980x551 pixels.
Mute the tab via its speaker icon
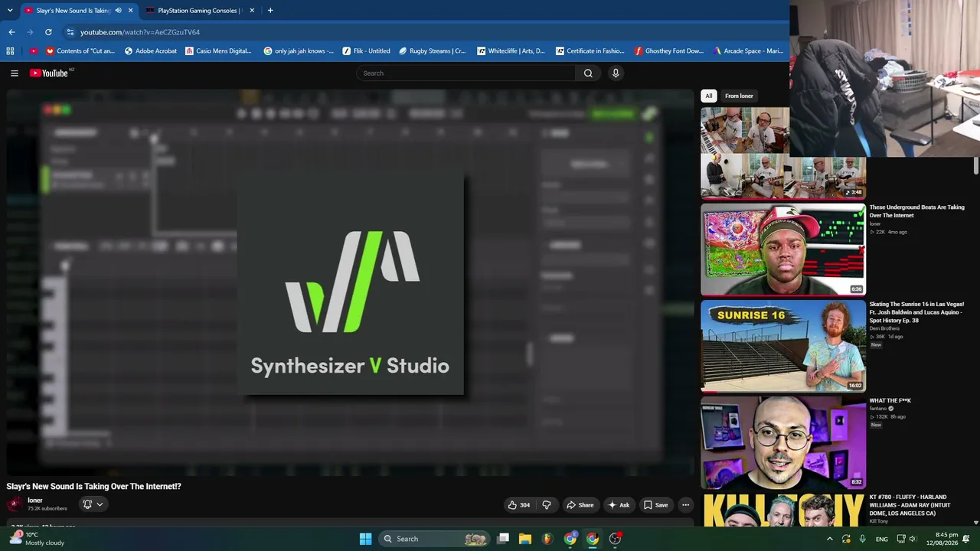(x=118, y=11)
